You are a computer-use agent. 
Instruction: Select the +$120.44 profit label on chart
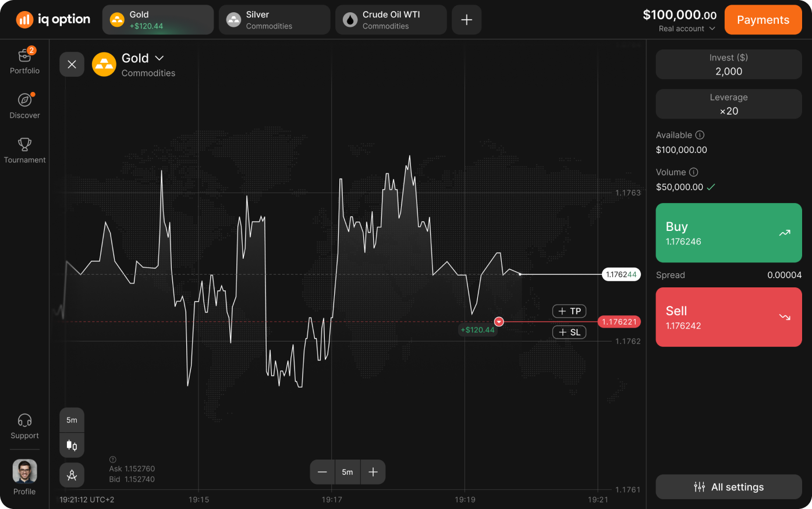point(477,330)
